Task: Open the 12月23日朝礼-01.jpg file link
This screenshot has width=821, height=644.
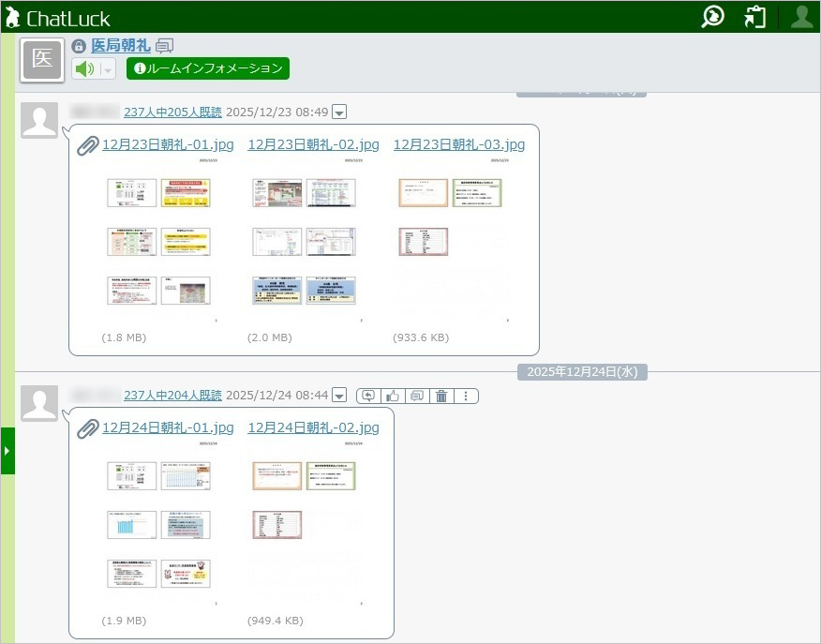Action: (168, 144)
